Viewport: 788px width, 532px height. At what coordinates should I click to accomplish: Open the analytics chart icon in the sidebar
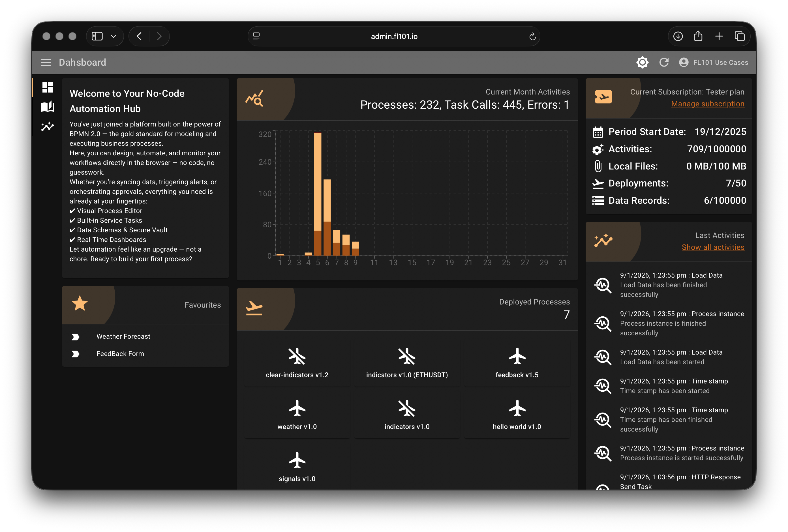coord(47,127)
